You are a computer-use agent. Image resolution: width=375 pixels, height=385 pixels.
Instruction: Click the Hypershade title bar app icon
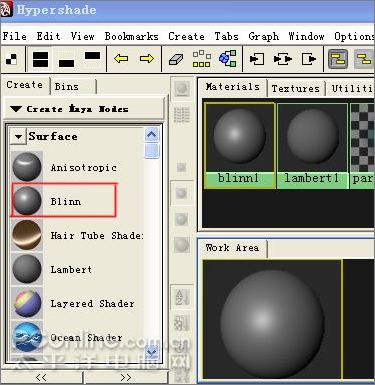point(6,10)
